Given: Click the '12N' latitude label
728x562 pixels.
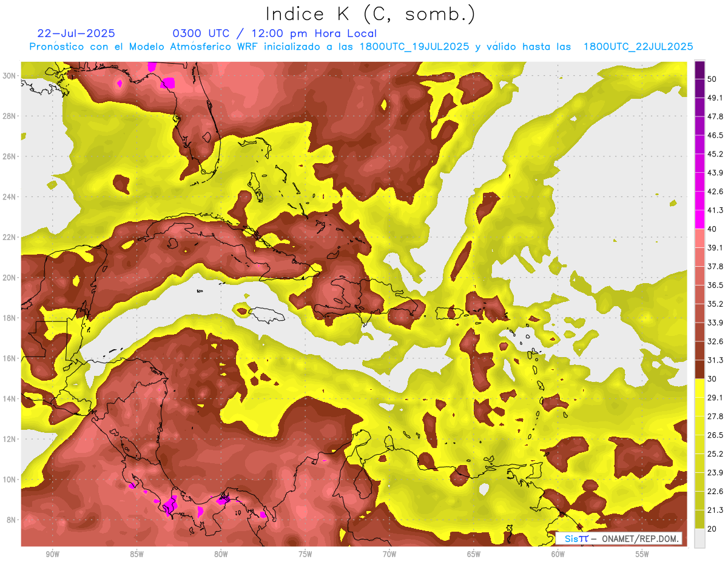Looking at the screenshot, I should tap(10, 439).
